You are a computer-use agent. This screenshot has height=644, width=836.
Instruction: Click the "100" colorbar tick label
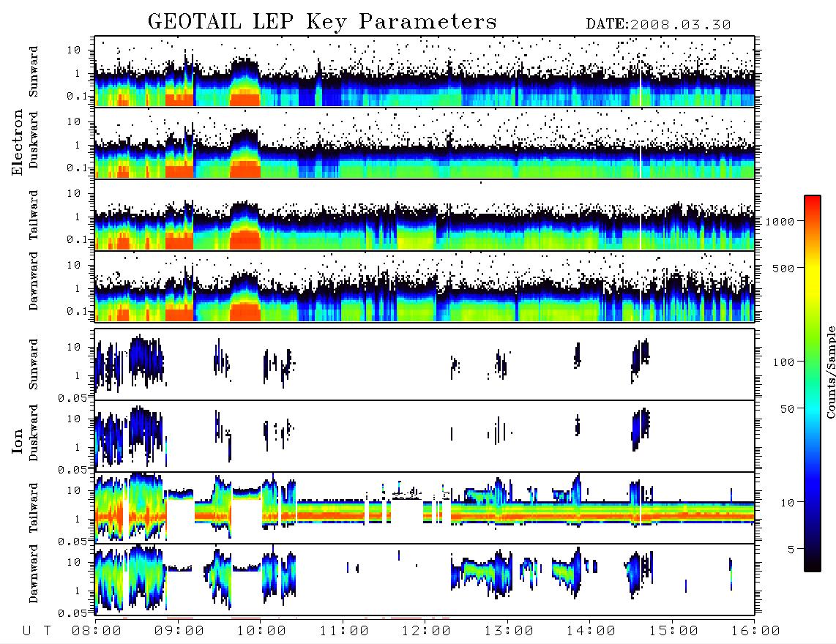[784, 362]
